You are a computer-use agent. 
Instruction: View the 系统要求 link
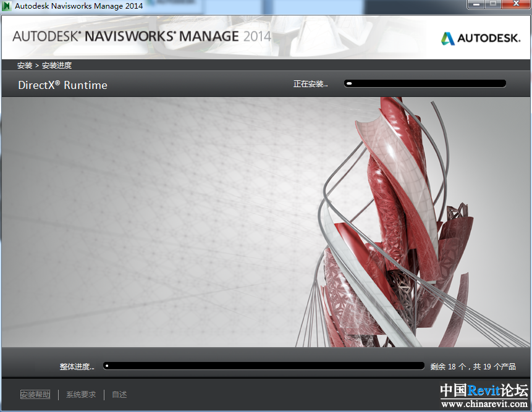(x=81, y=395)
